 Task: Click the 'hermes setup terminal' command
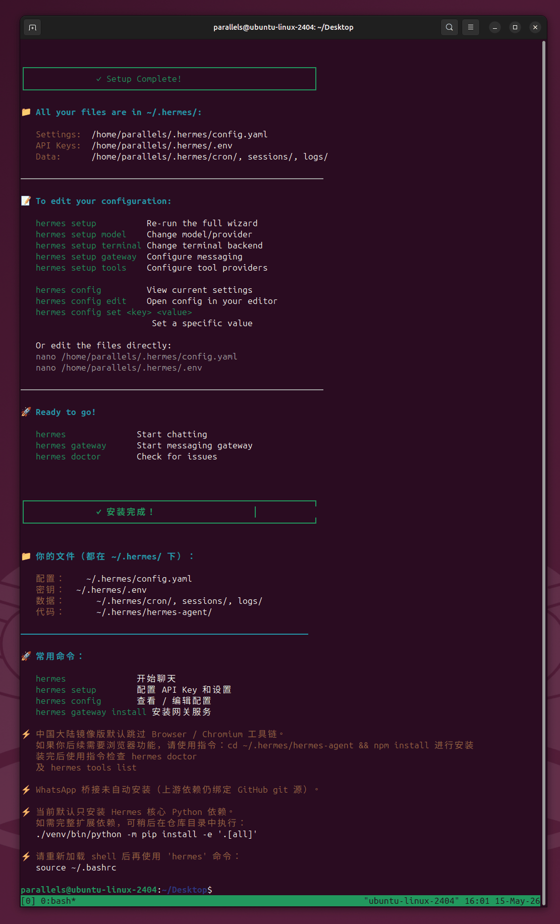pos(88,245)
